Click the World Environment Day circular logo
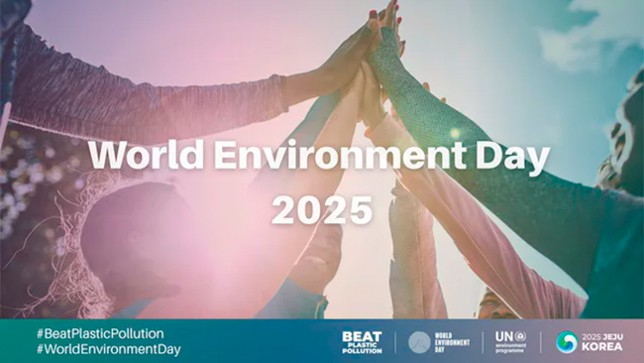This screenshot has width=644, height=363. point(419,342)
